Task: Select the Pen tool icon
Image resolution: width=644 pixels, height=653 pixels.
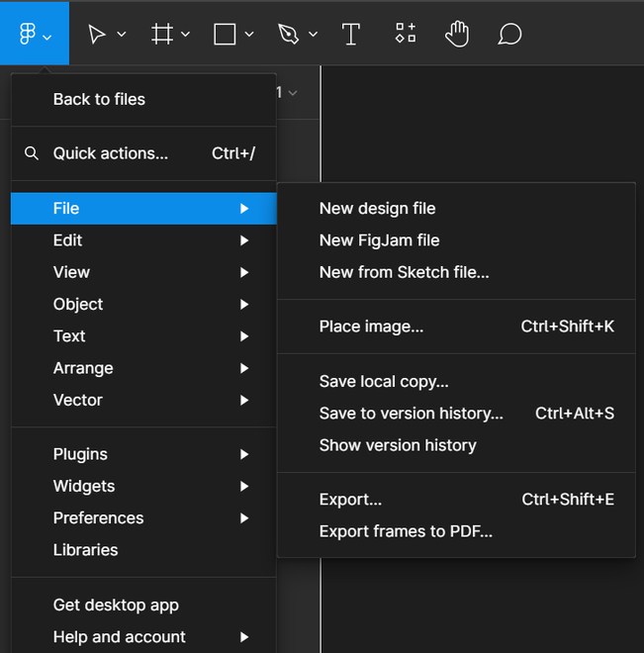Action: point(288,35)
